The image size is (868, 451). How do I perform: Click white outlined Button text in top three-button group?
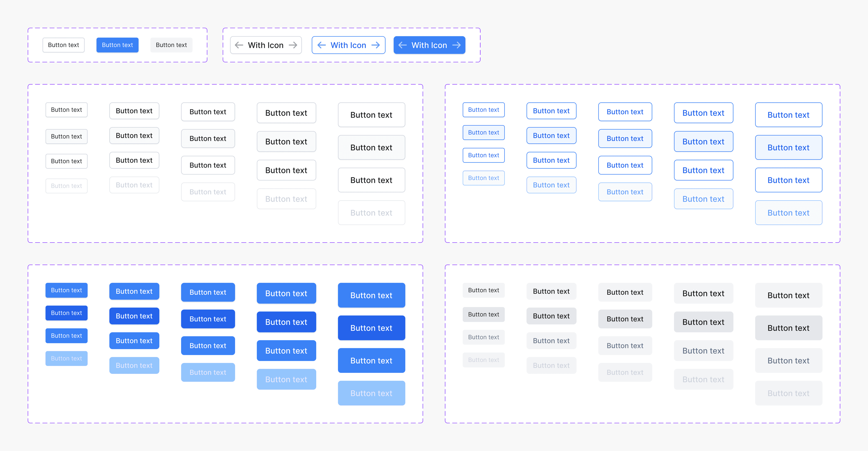click(x=63, y=45)
